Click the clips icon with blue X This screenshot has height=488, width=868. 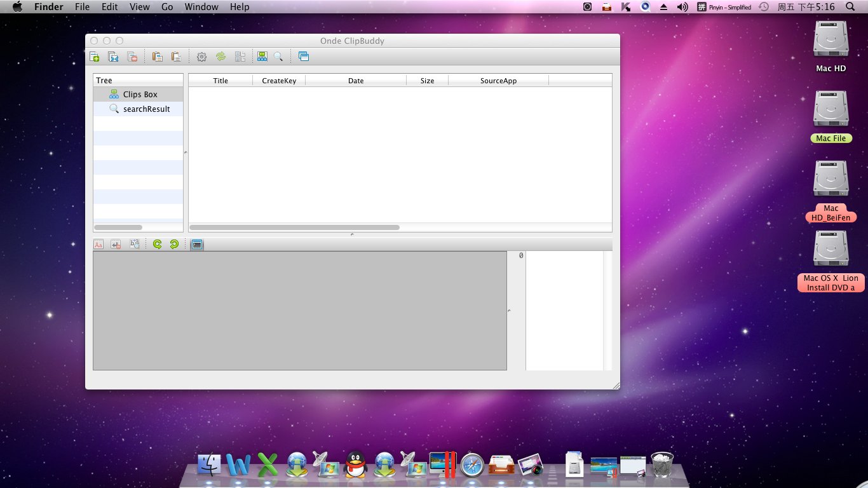[113, 57]
